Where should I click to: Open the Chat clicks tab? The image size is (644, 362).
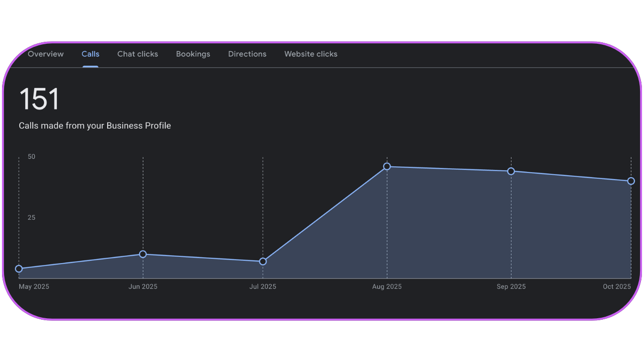coord(137,54)
